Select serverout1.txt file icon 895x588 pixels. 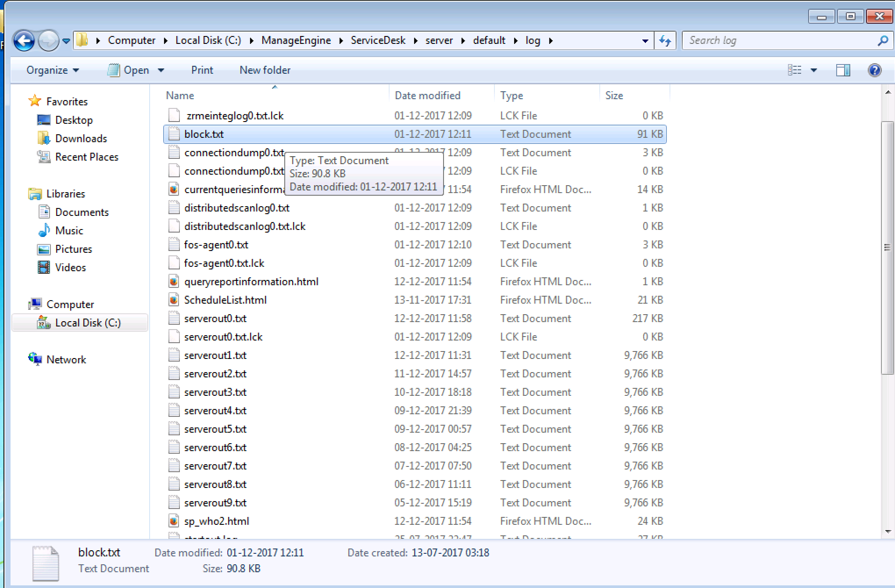(x=174, y=355)
